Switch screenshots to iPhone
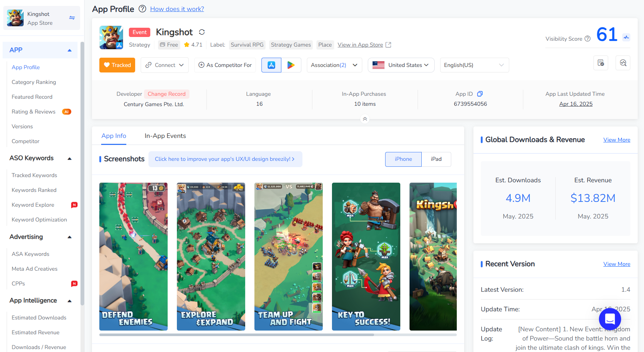 pos(403,159)
